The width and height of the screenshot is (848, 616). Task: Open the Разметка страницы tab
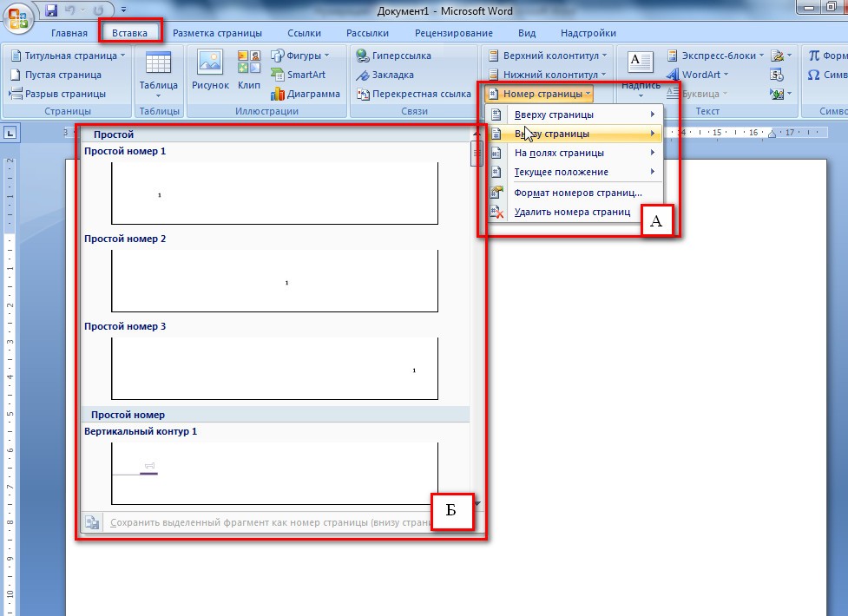217,33
